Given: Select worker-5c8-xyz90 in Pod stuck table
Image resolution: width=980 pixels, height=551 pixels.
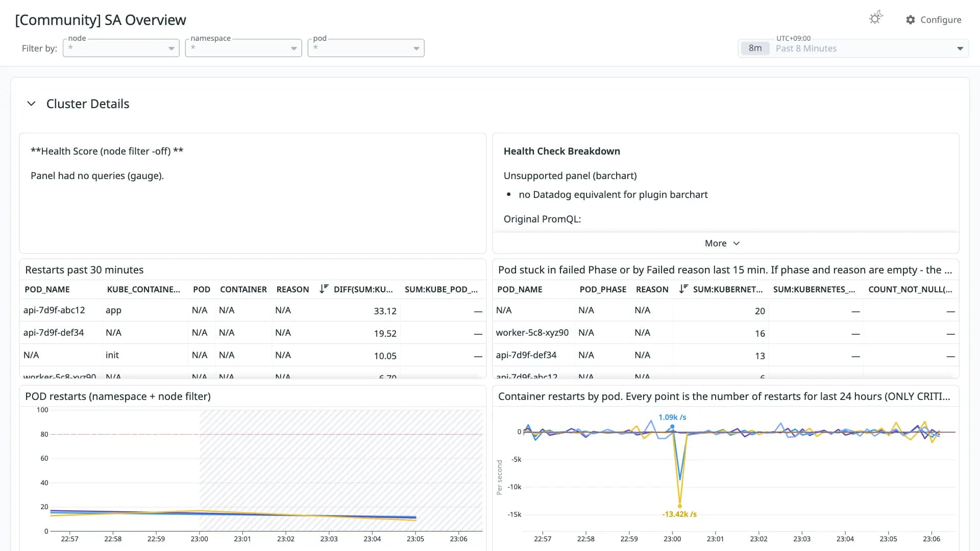Looking at the screenshot, I should pos(532,333).
